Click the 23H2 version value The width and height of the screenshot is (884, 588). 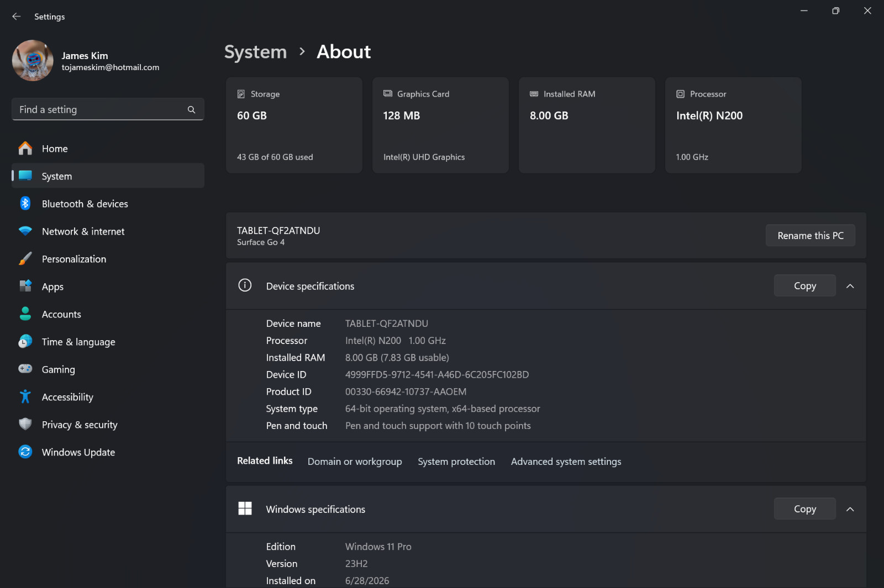click(x=356, y=564)
